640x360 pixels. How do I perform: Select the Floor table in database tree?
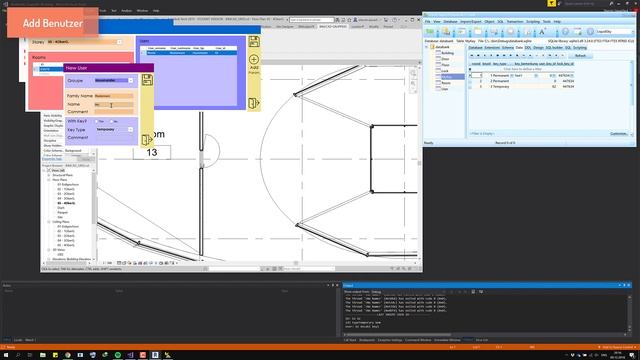(x=445, y=65)
